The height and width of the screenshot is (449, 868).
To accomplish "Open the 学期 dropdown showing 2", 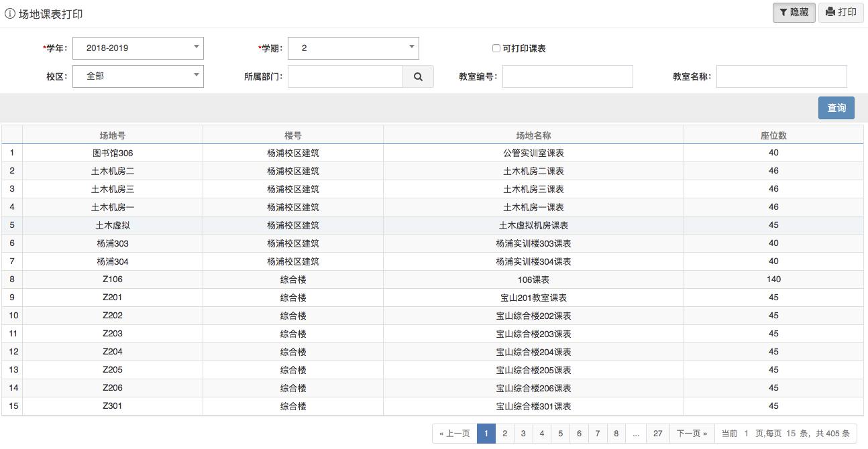I will pyautogui.click(x=354, y=48).
